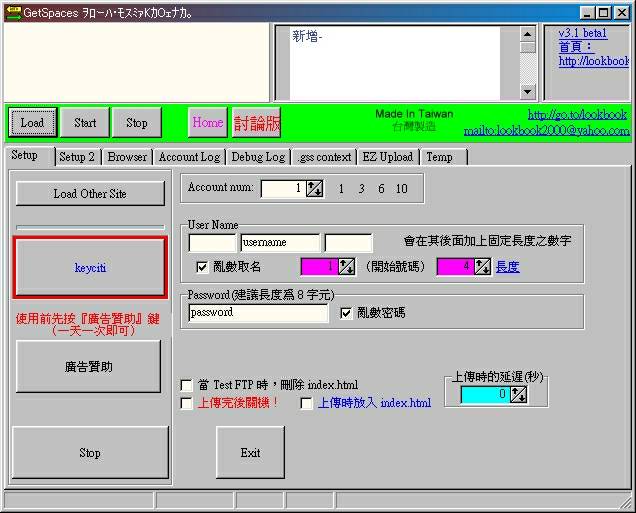Click the length value spinner arrows
The width and height of the screenshot is (636, 513).
click(482, 266)
